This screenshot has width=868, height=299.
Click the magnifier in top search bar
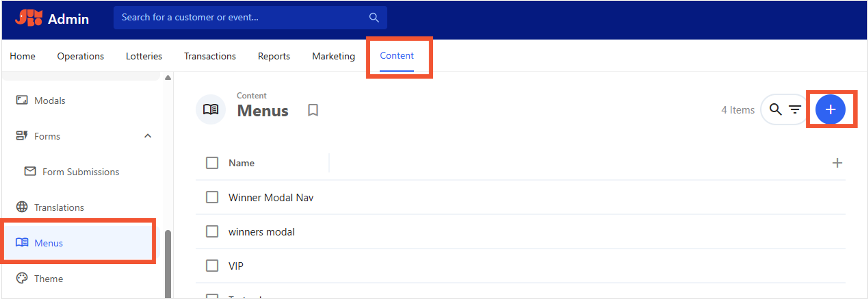click(374, 17)
